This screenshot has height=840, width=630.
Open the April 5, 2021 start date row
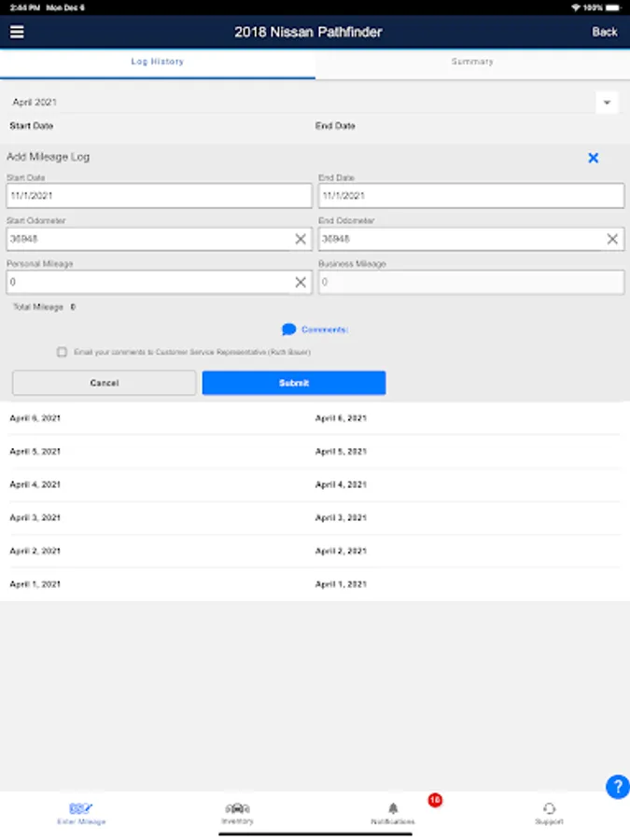click(x=35, y=452)
